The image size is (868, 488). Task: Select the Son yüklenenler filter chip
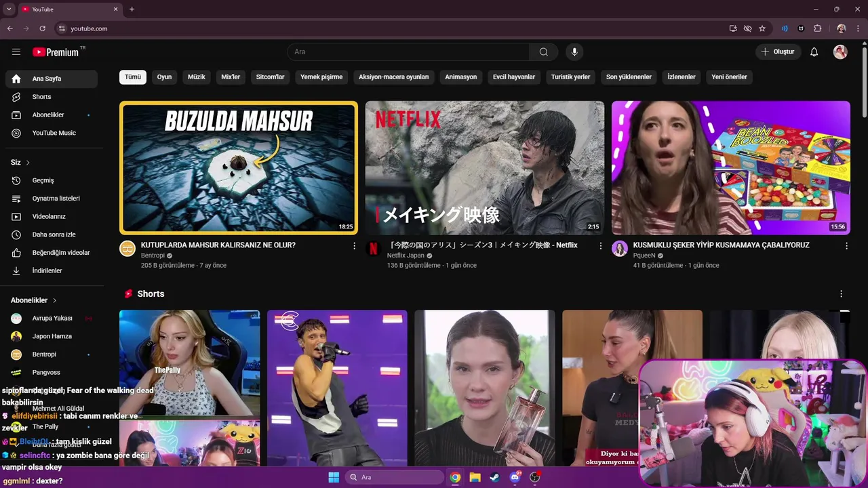629,77
